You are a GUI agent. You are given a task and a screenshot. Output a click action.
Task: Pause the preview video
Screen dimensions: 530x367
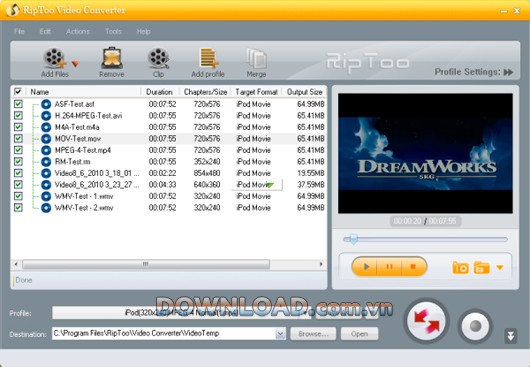pos(389,267)
